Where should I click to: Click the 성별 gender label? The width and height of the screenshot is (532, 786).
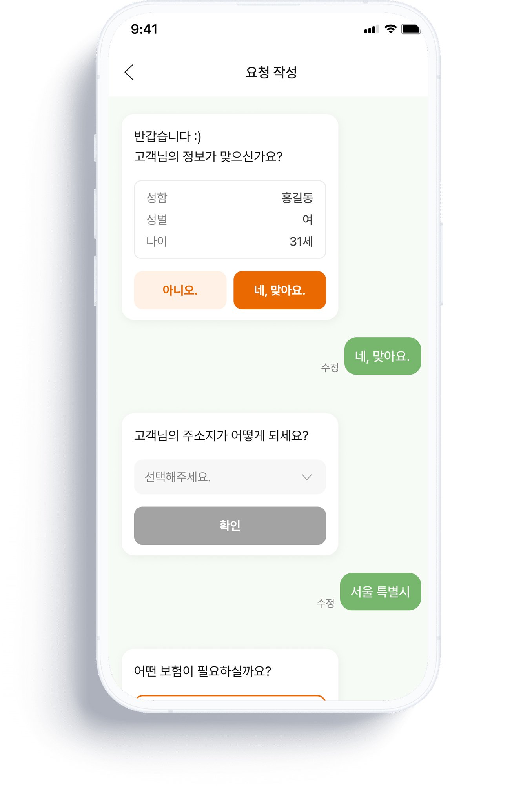coord(157,220)
